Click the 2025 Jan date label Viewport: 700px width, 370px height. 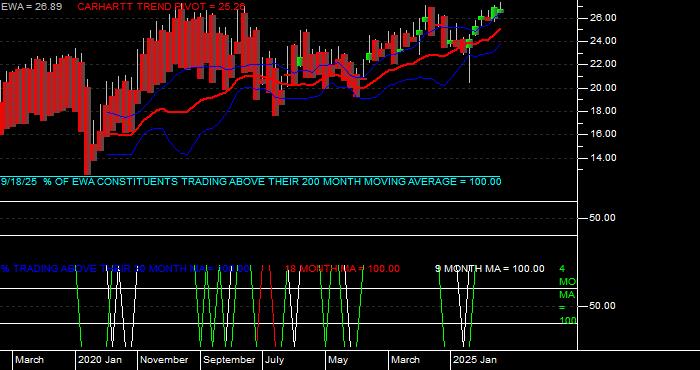pyautogui.click(x=475, y=360)
